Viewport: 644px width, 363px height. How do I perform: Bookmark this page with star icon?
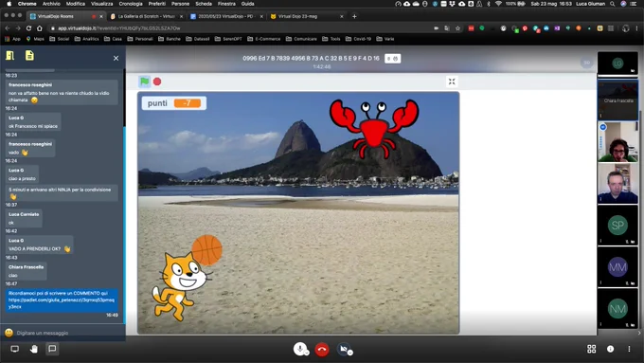(457, 28)
